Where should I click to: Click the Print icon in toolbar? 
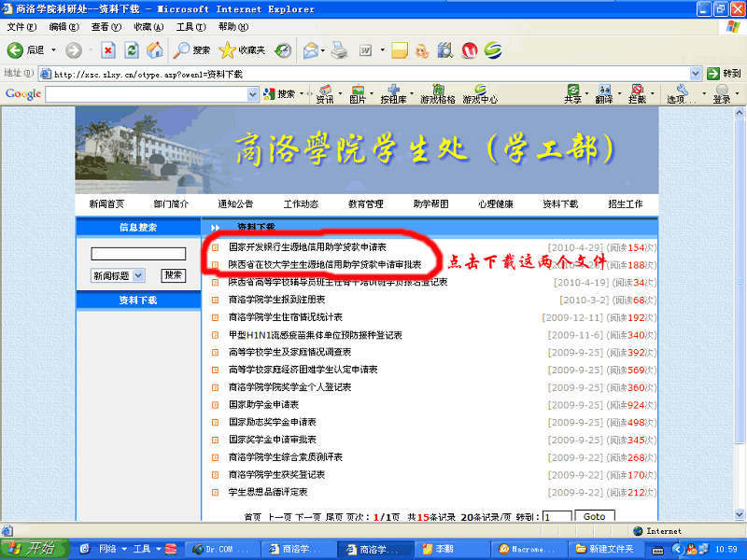[x=339, y=49]
